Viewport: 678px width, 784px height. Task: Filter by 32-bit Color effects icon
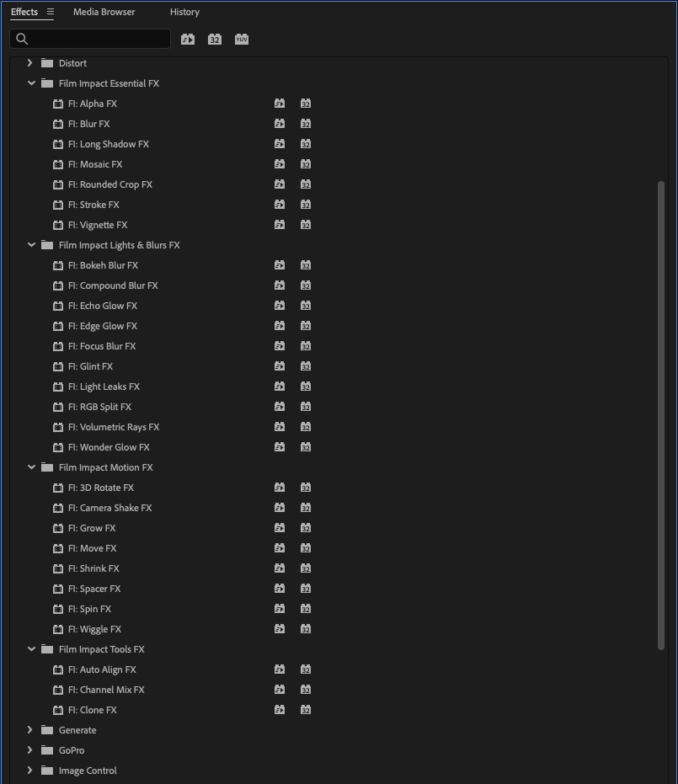click(215, 40)
